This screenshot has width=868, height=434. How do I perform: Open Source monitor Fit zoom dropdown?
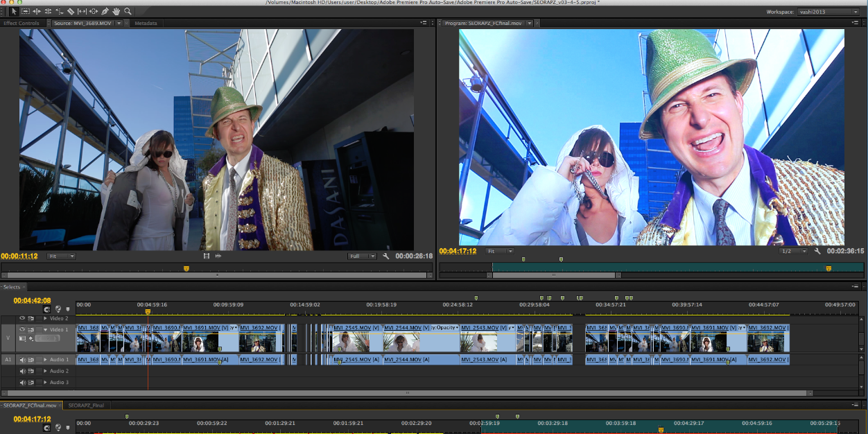click(x=61, y=256)
